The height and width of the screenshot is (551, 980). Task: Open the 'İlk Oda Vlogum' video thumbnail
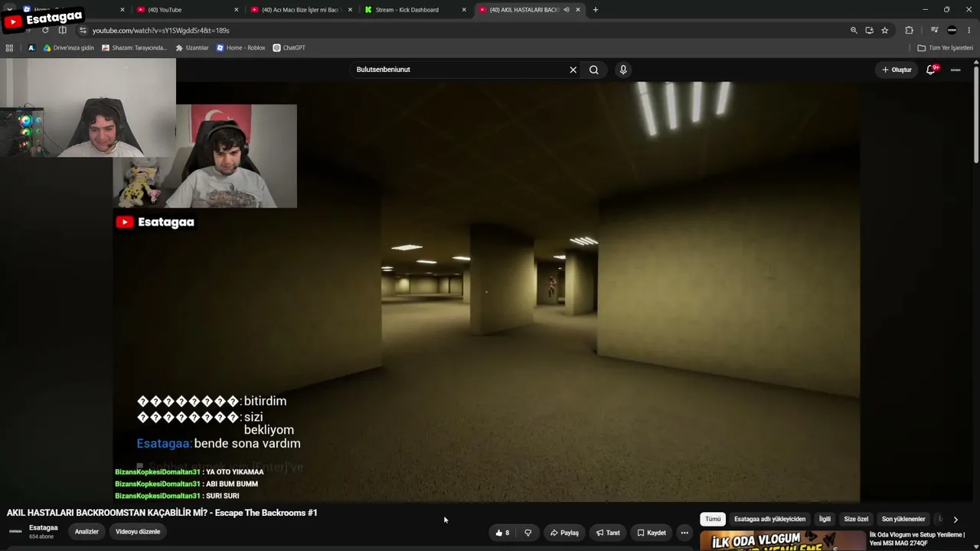pos(782,540)
